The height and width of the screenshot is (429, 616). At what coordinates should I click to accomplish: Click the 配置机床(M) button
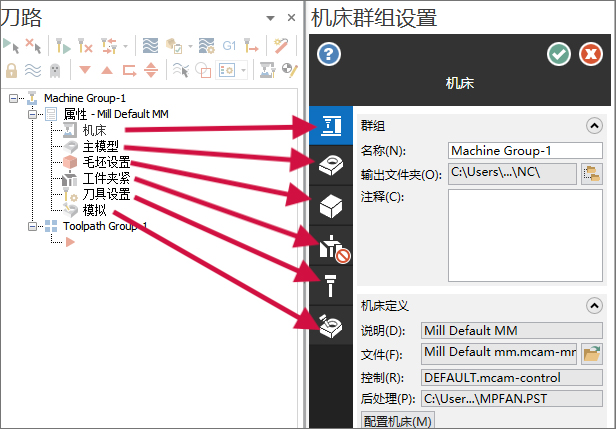(x=398, y=420)
